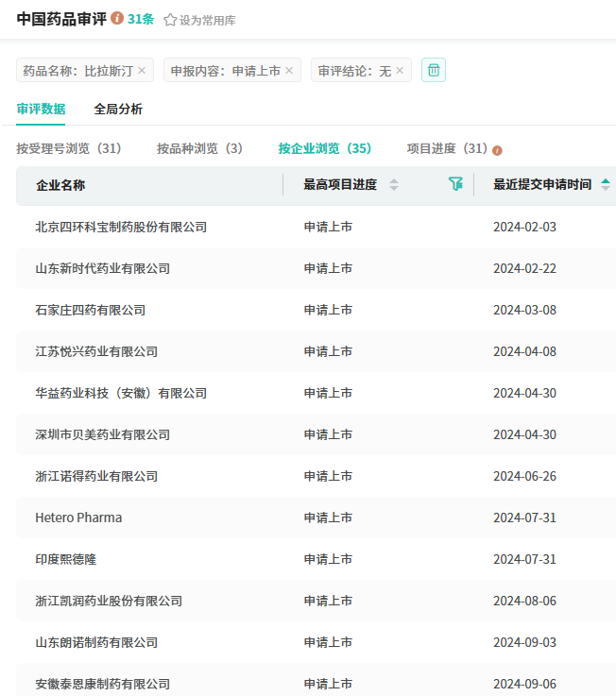
Task: Open the Hetero Pharma company entry
Action: coord(78,518)
